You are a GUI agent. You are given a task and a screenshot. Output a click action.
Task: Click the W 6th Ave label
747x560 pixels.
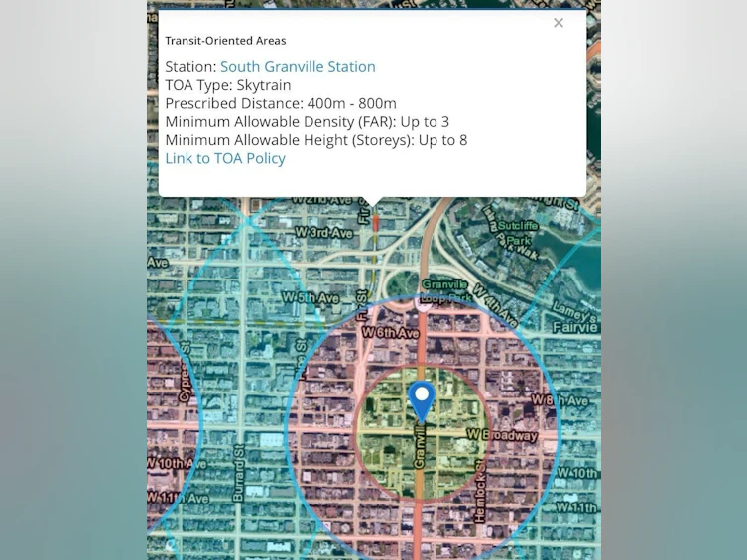coord(390,332)
